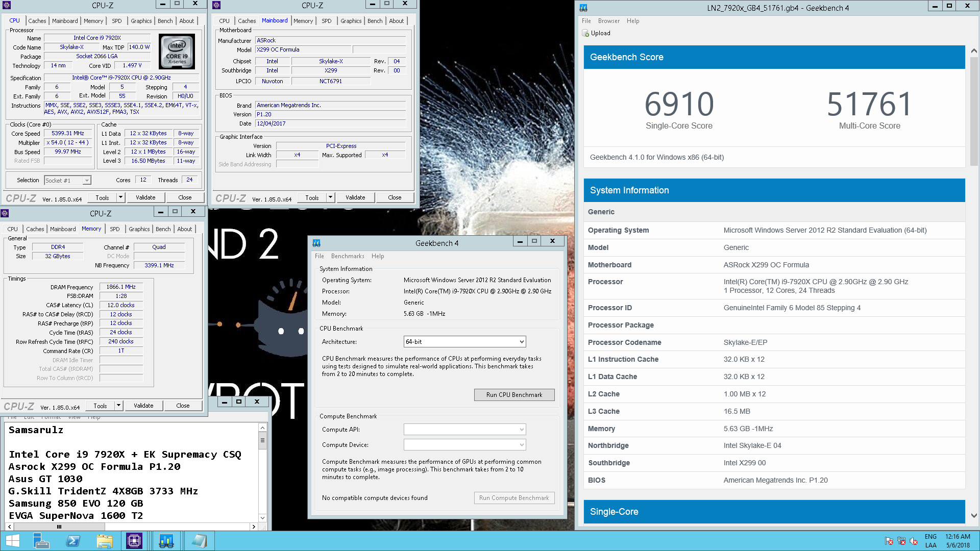This screenshot has width=980, height=551.
Task: Click Validate in the Mainboard CPU-Z window
Action: [355, 197]
